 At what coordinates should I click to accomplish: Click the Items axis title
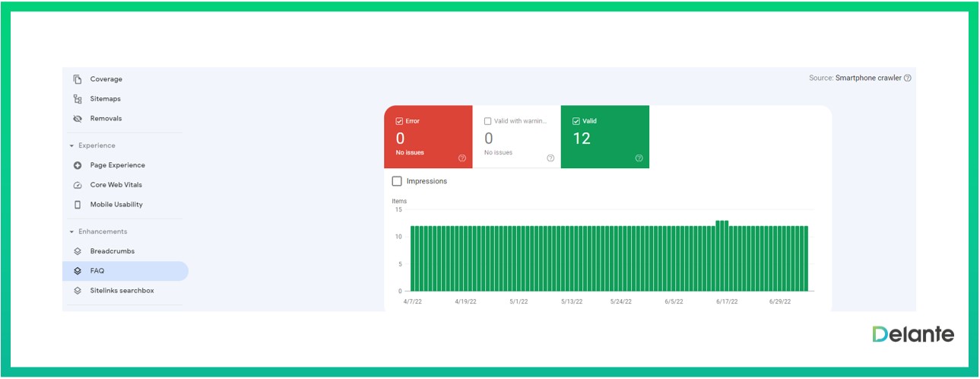click(399, 201)
